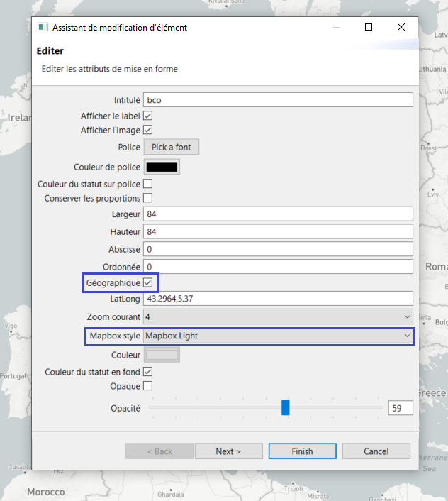
Task: Close the Assistant de modification dialog
Action: [401, 28]
